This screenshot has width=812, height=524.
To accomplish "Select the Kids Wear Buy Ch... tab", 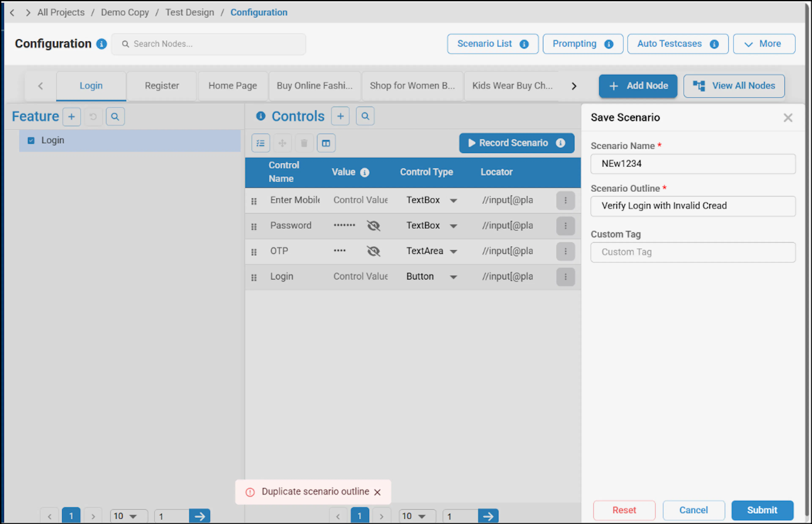I will [x=512, y=86].
